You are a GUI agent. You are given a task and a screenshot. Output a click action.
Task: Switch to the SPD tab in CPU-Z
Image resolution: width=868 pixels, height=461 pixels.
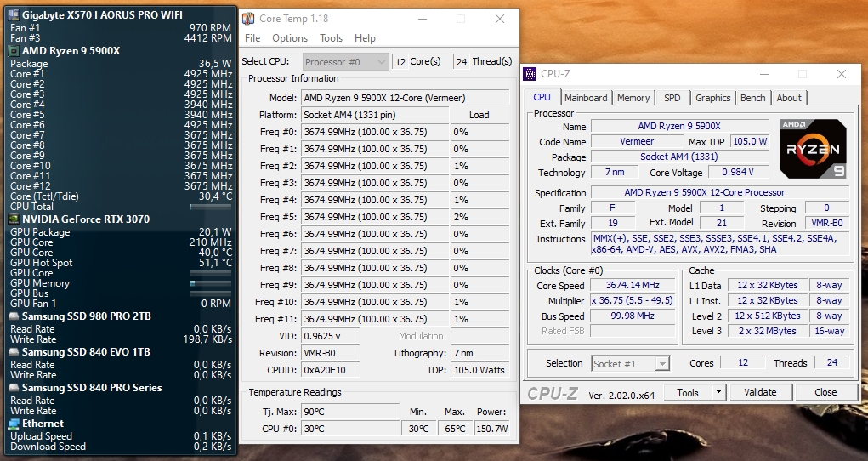[672, 98]
